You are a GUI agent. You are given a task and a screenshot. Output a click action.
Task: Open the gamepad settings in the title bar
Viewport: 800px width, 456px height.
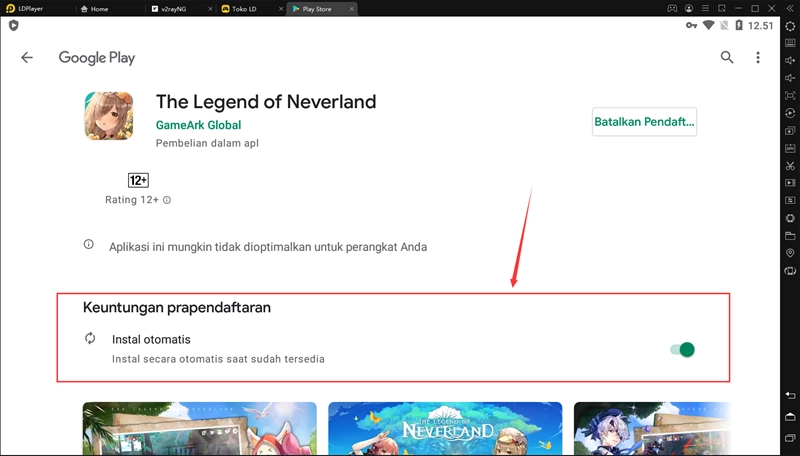click(x=672, y=9)
